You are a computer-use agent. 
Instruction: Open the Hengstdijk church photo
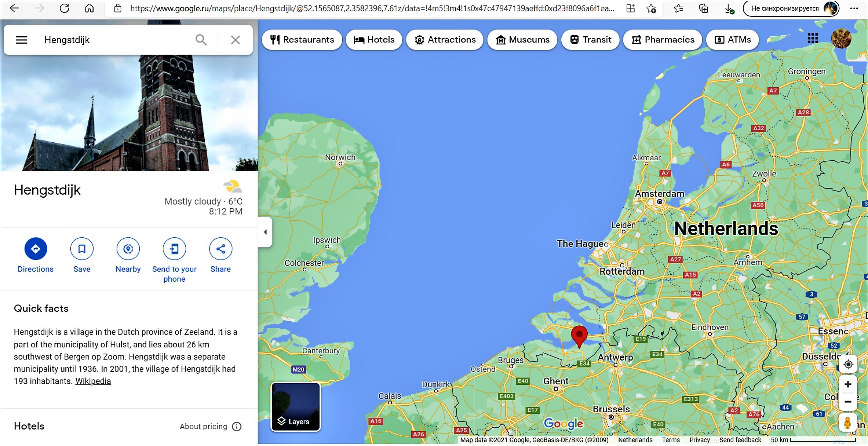coord(129,113)
